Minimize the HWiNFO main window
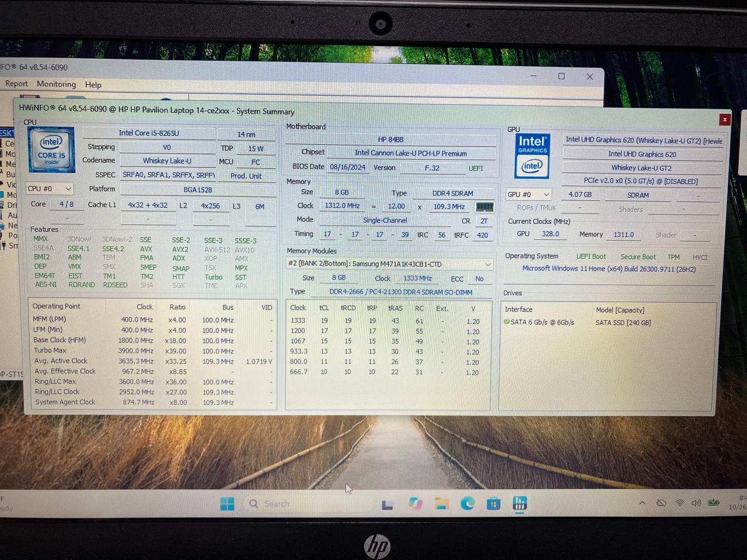Image resolution: width=747 pixels, height=560 pixels. (533, 75)
